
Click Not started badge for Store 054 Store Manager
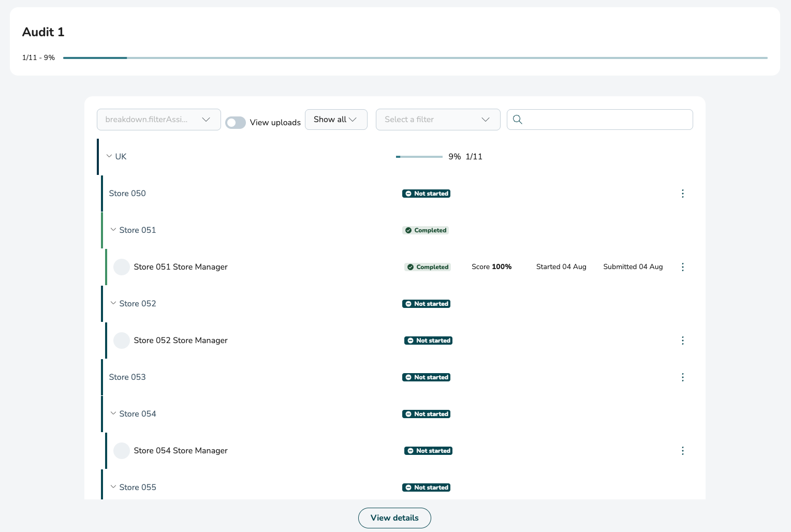point(428,451)
